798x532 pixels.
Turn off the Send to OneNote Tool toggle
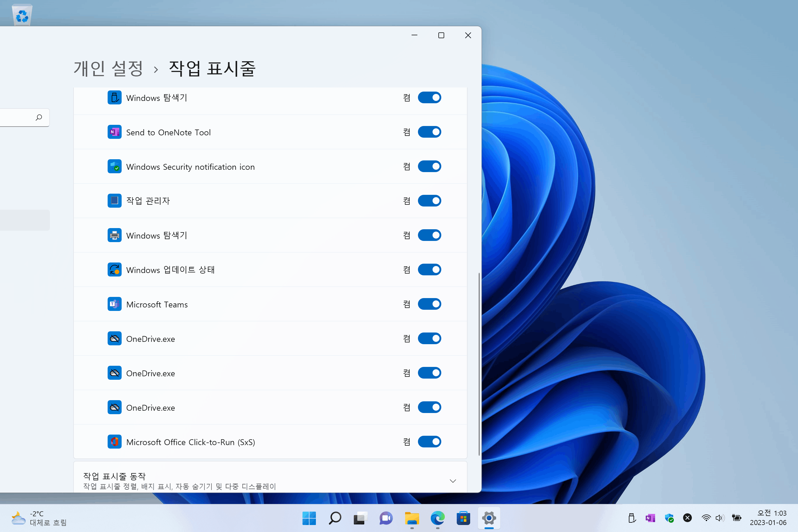[x=429, y=132]
